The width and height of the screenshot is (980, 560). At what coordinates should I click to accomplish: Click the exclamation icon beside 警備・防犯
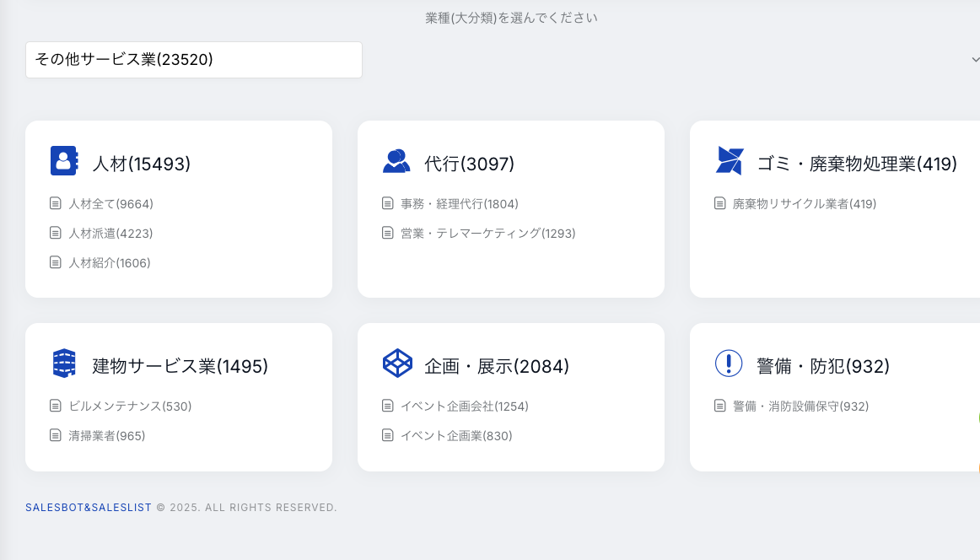728,363
